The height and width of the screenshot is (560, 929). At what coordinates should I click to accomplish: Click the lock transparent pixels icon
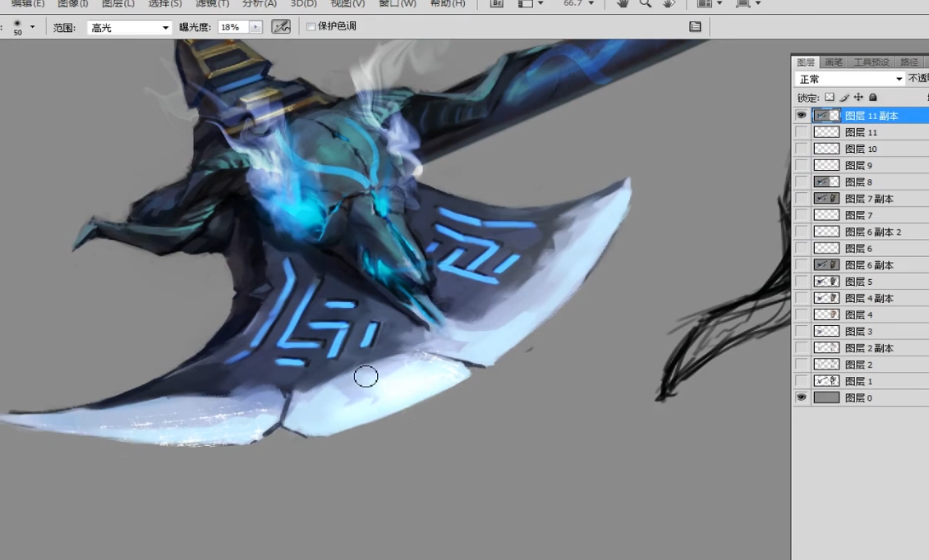(830, 97)
